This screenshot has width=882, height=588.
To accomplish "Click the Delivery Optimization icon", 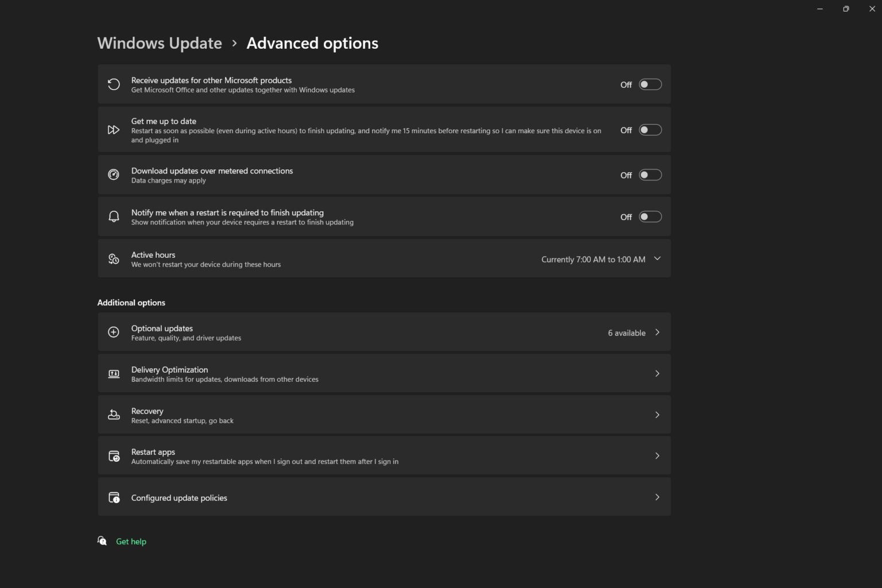I will tap(114, 374).
